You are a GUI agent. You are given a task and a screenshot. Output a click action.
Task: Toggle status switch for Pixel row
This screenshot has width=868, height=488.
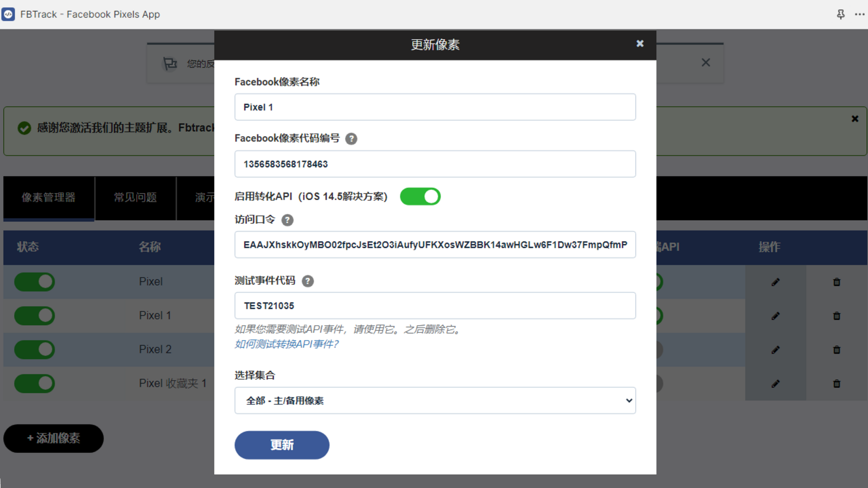coord(35,282)
